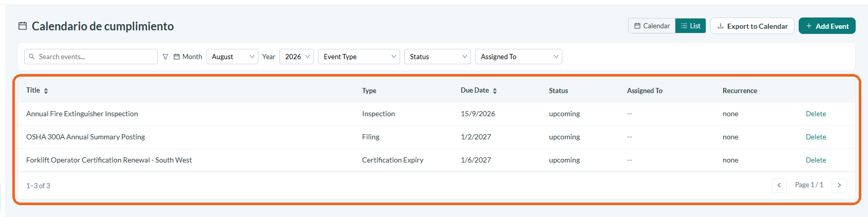Click the Filing type cell
This screenshot has width=868, height=217.
(x=371, y=137)
